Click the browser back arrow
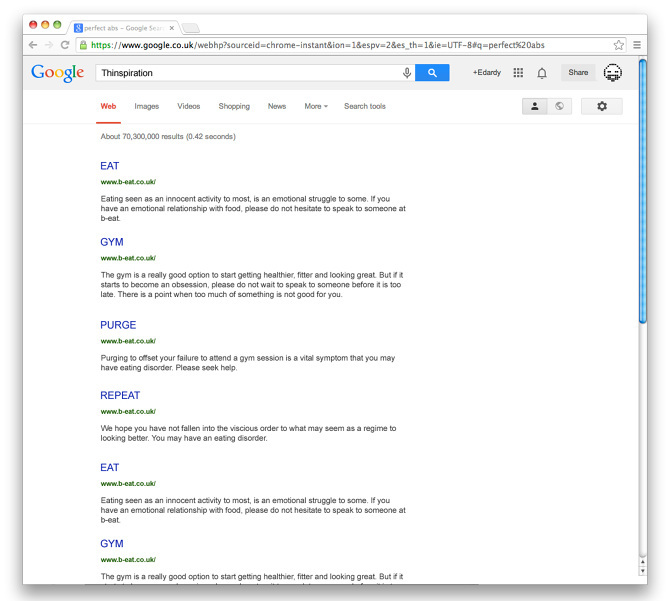 33,45
